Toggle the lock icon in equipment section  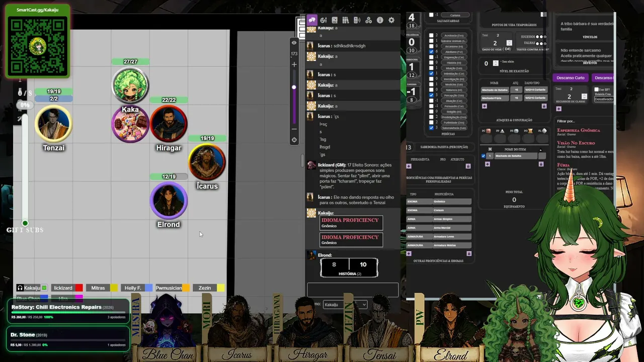pyautogui.click(x=542, y=164)
